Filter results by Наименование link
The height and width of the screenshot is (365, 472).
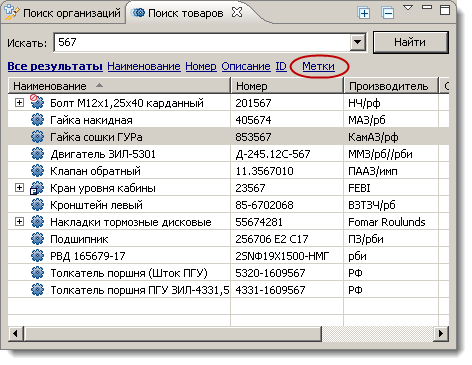pyautogui.click(x=144, y=66)
